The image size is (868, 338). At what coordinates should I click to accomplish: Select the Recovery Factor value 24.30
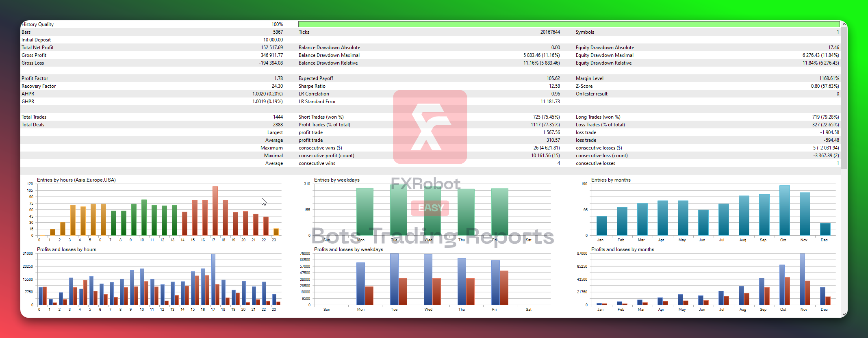tap(277, 86)
